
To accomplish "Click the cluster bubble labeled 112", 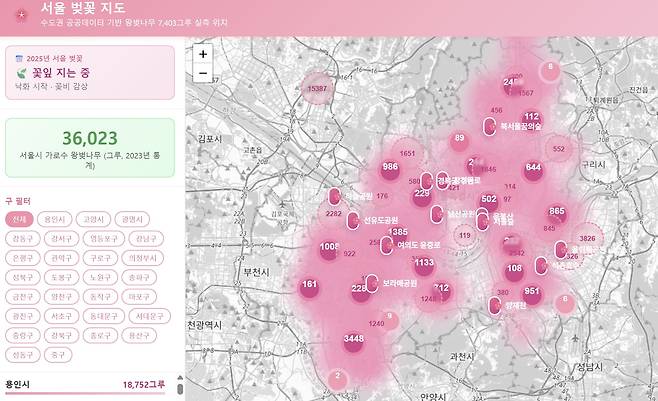I will point(532,118).
